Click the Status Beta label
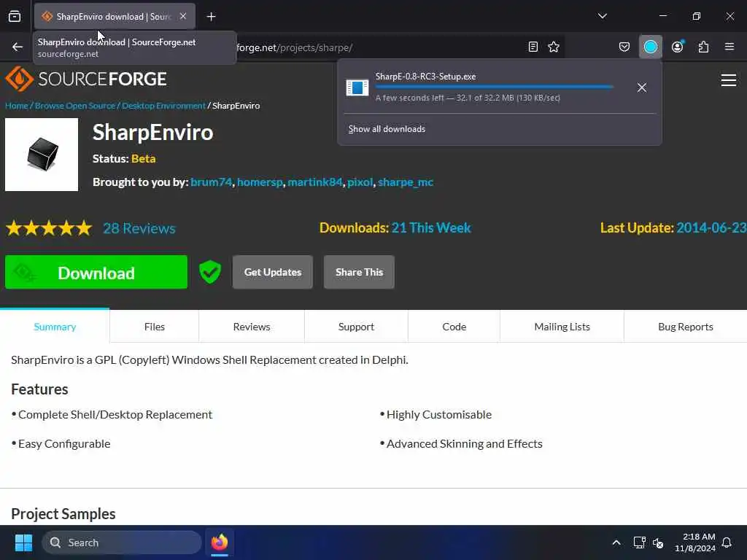The height and width of the screenshot is (560, 747). click(x=124, y=158)
